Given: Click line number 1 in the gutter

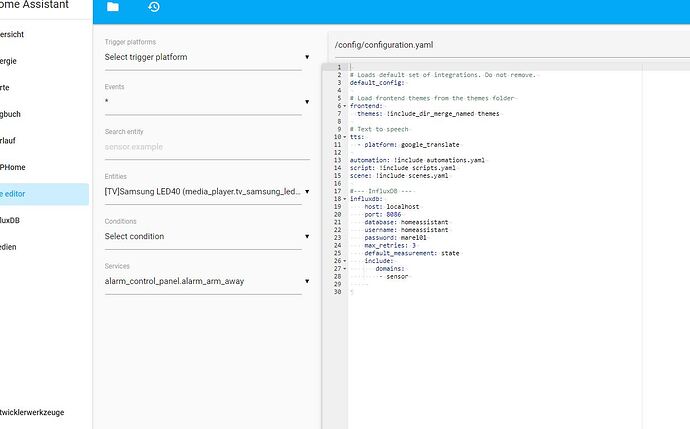Looking at the screenshot, I should 339,67.
